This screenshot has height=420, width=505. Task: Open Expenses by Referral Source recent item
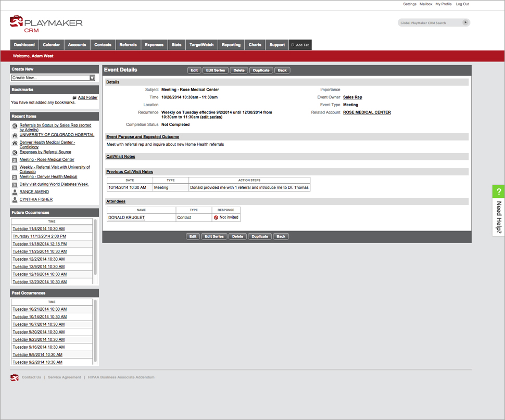45,152
